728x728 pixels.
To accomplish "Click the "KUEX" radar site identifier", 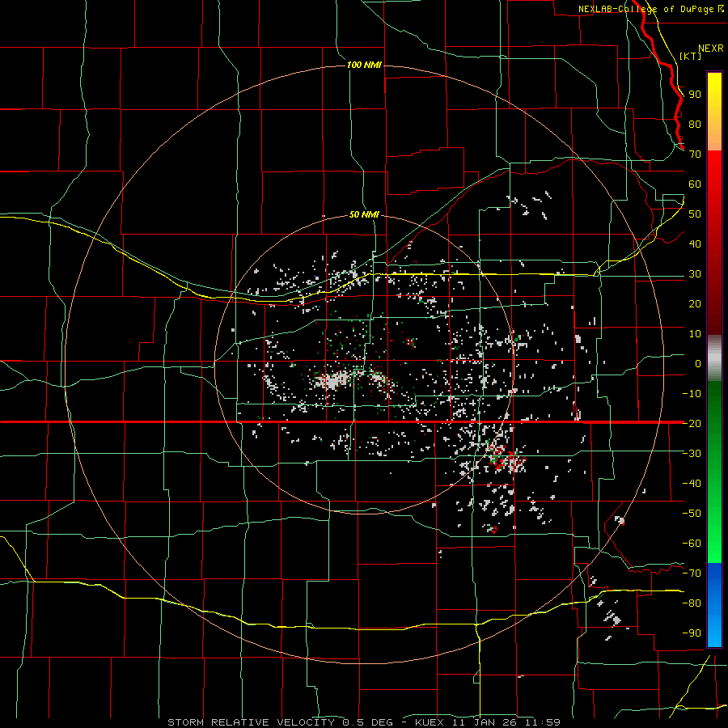I will click(430, 722).
